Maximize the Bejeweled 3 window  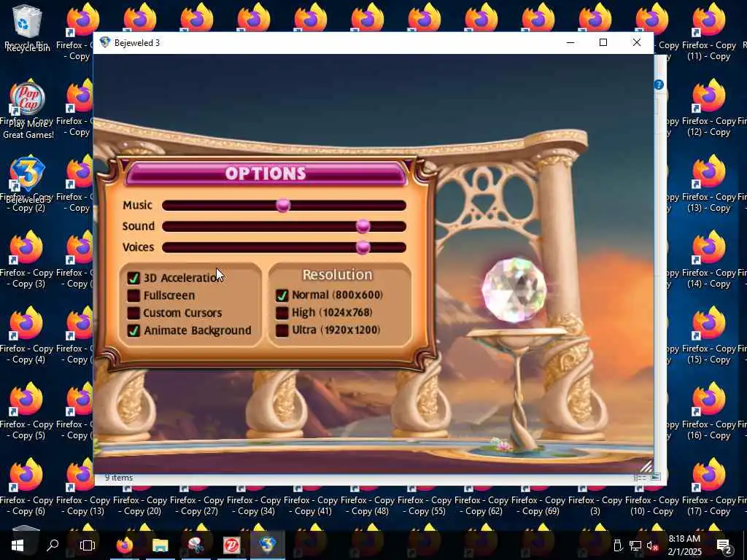pyautogui.click(x=603, y=42)
